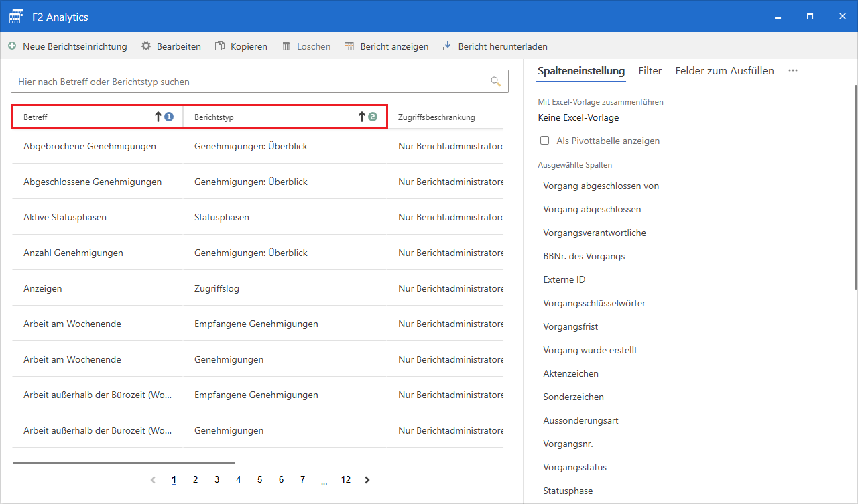
Task: Click Keine Excel-Vorlage
Action: [578, 117]
